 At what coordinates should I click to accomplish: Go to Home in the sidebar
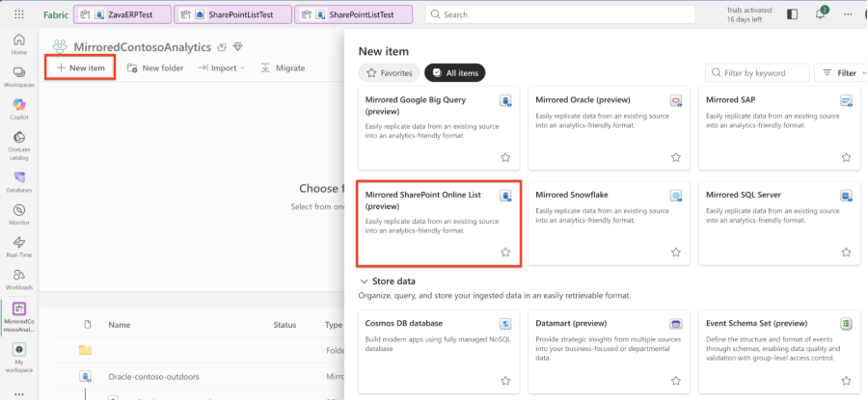point(19,44)
